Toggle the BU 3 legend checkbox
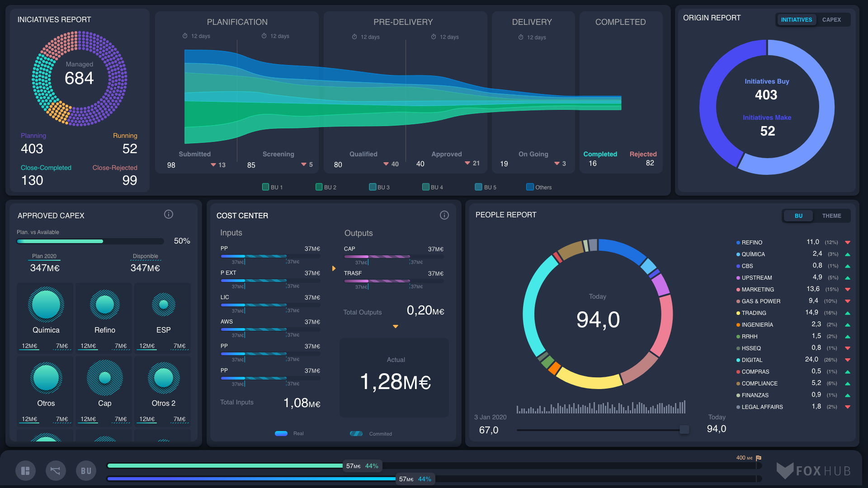 (373, 187)
